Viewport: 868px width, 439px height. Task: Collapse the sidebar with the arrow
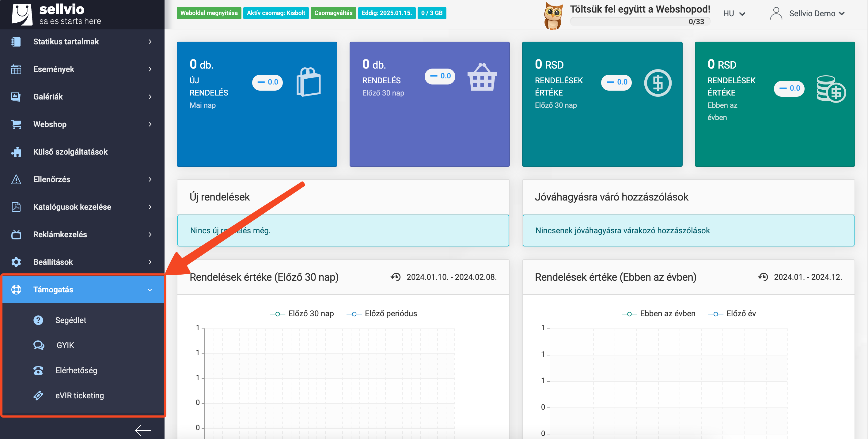pyautogui.click(x=143, y=430)
